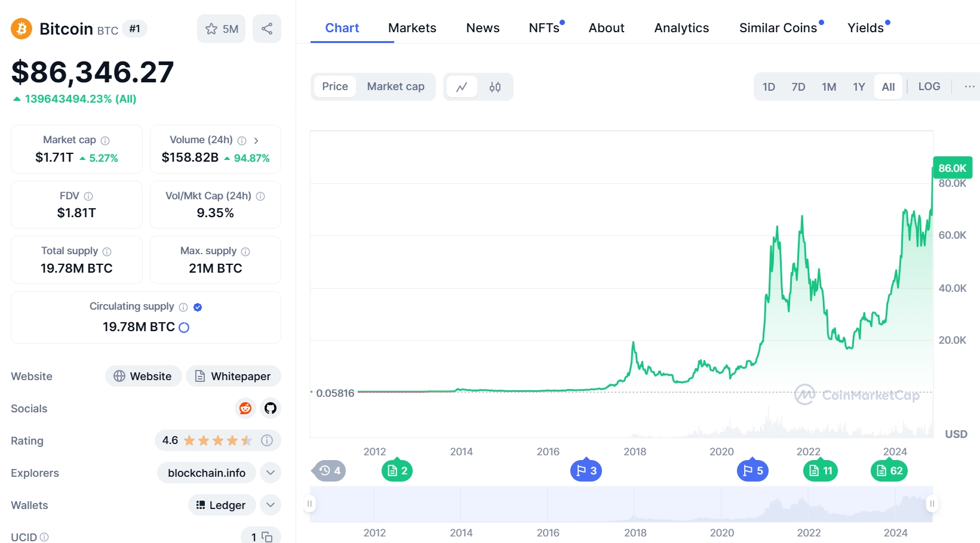
Task: Open the Reddit social link
Action: point(245,408)
